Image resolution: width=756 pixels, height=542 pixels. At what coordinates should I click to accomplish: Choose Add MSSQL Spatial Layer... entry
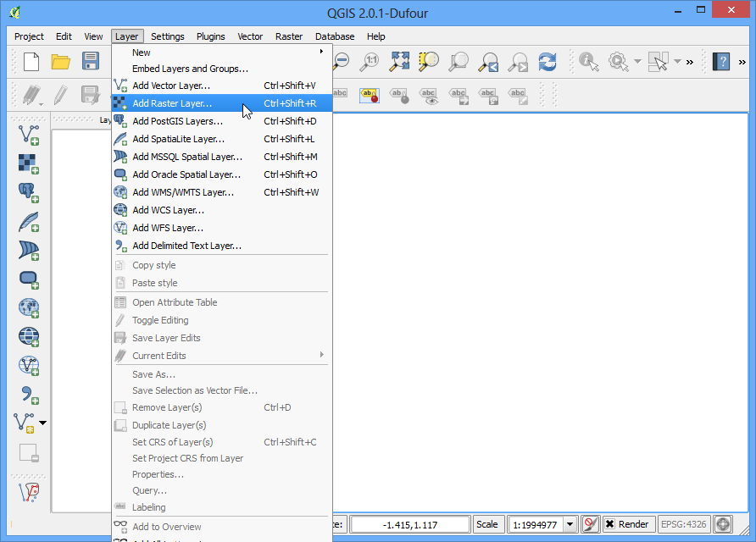pos(222,157)
